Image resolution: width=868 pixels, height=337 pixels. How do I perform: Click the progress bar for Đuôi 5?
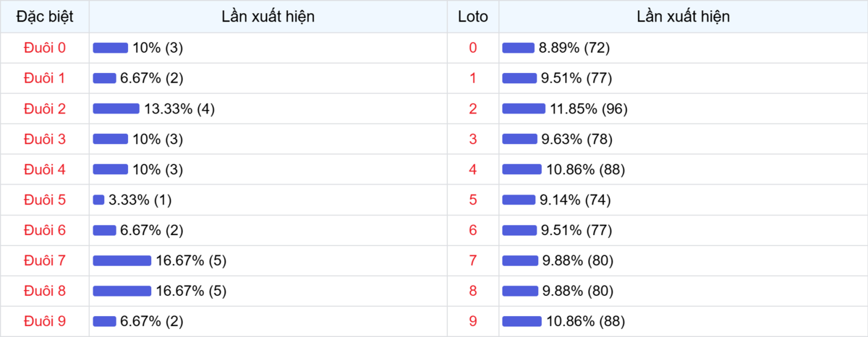click(x=98, y=200)
